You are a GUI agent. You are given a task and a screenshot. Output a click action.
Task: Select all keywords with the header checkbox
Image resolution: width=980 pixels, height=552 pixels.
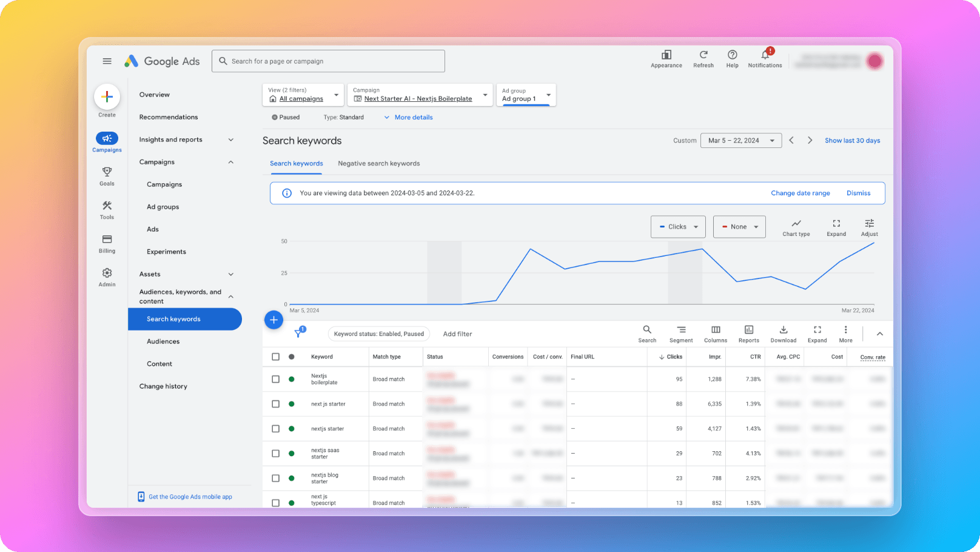click(x=276, y=357)
